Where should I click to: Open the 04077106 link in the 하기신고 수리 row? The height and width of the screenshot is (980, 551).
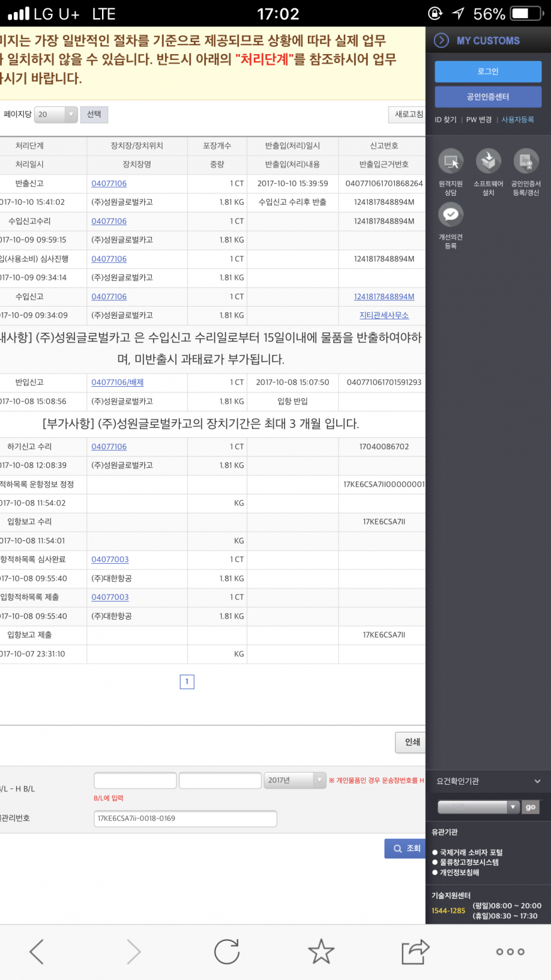109,447
